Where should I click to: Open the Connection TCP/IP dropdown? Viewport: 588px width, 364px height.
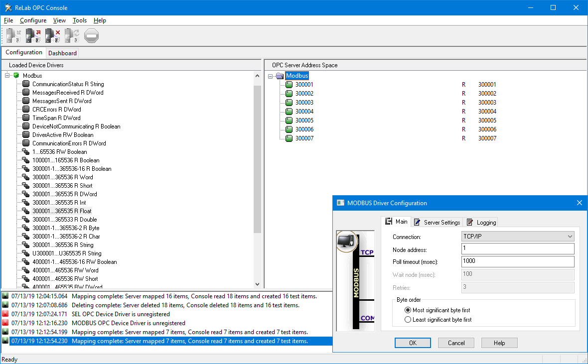[x=518, y=236]
